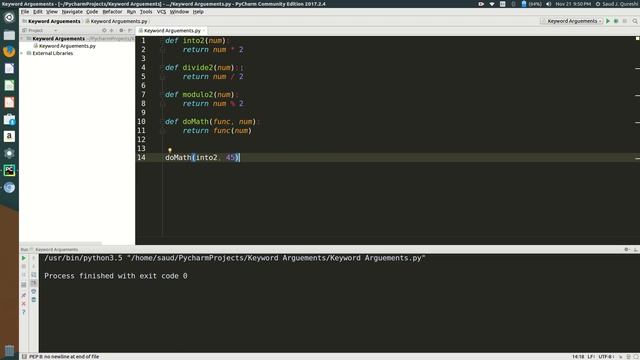Open Run panel help question mark
The height and width of the screenshot is (360, 640).
pos(24,312)
